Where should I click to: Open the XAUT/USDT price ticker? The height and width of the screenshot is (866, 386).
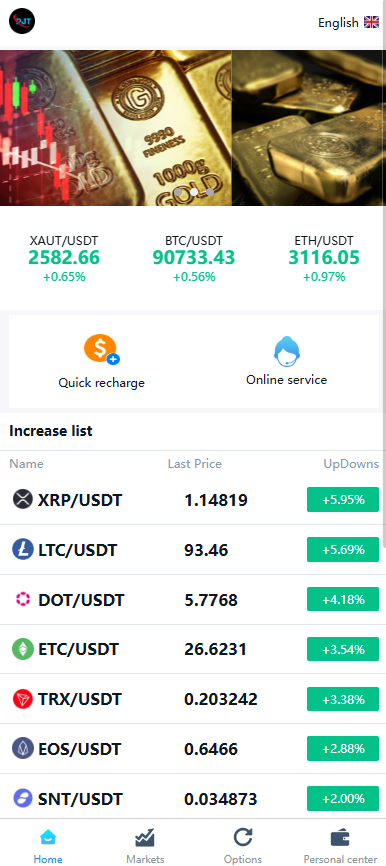pyautogui.click(x=64, y=258)
